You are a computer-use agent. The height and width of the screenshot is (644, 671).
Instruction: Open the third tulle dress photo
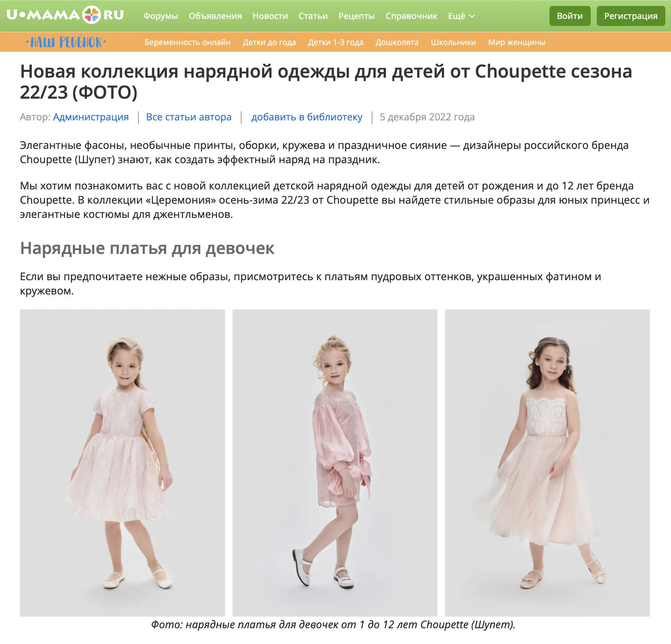(x=547, y=463)
